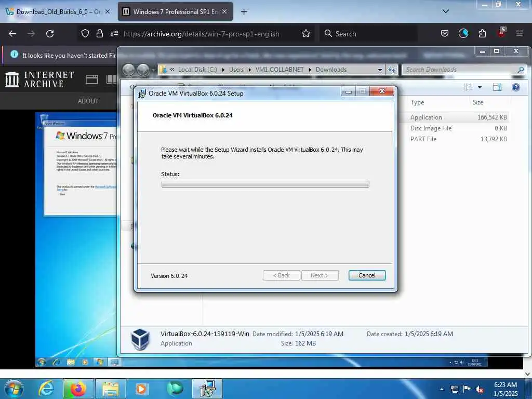
Task: Click VirtualBox cube icon in details pane
Action: click(140, 339)
